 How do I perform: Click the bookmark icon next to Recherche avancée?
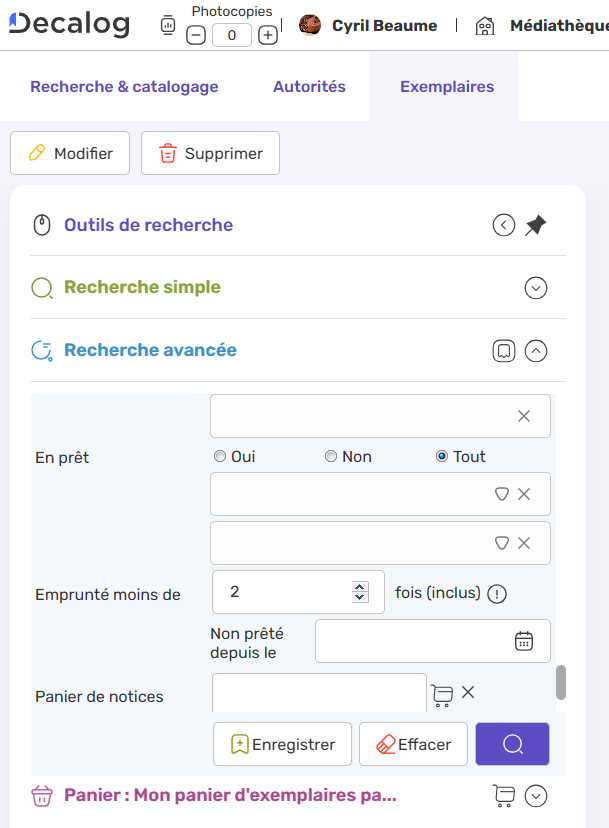pyautogui.click(x=504, y=351)
